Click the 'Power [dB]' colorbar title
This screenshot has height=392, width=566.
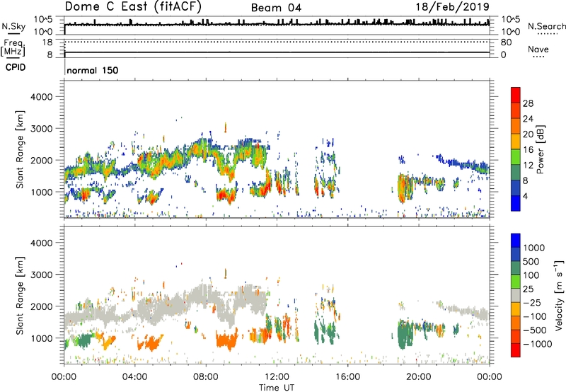click(x=540, y=149)
